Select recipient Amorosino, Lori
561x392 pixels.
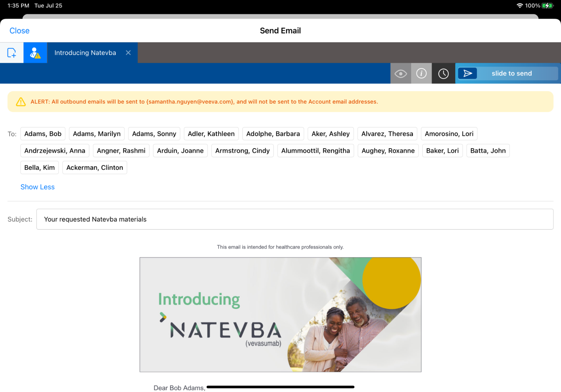pyautogui.click(x=449, y=134)
